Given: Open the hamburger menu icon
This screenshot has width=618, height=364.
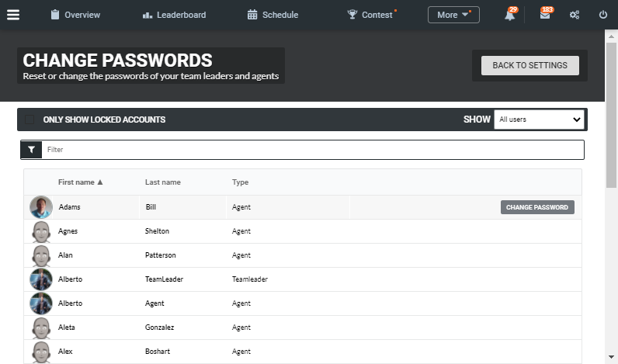Looking at the screenshot, I should [13, 15].
